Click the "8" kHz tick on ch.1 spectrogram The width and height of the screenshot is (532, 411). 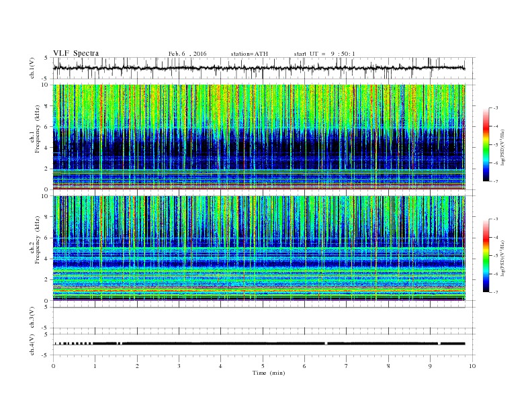(x=46, y=106)
